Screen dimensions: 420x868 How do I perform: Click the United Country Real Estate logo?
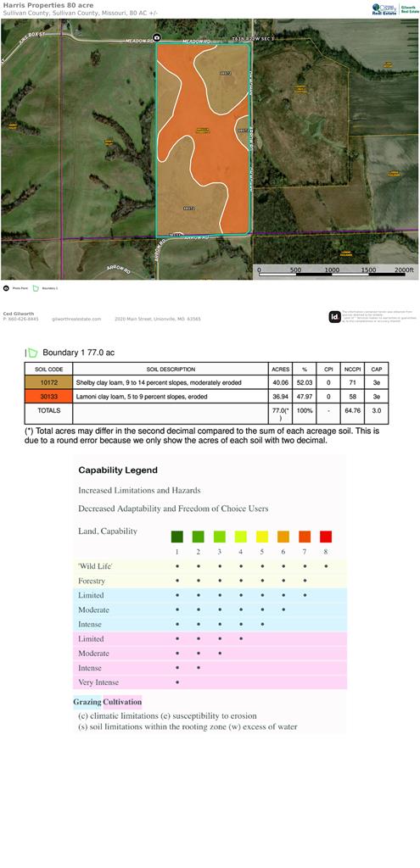tap(385, 8)
